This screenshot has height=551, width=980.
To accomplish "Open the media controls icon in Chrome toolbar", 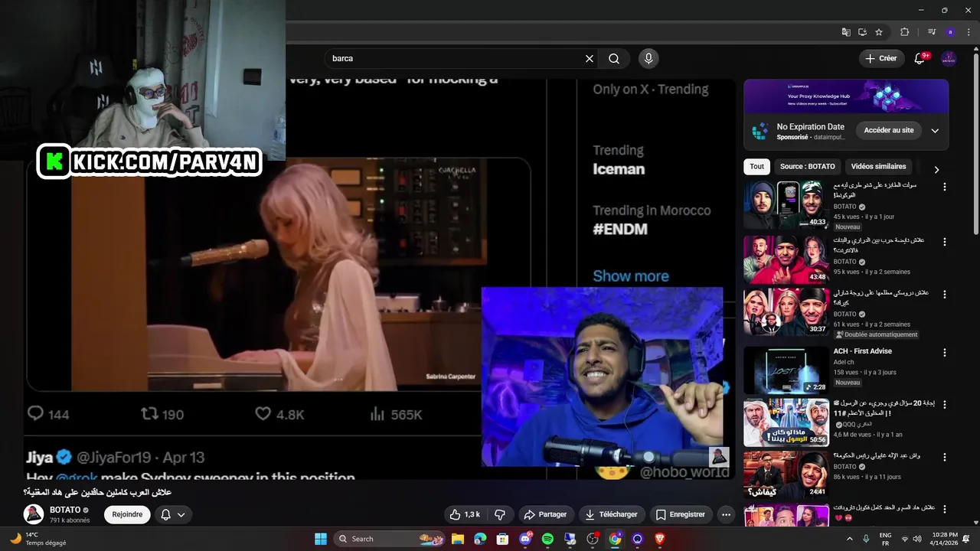I will (932, 32).
